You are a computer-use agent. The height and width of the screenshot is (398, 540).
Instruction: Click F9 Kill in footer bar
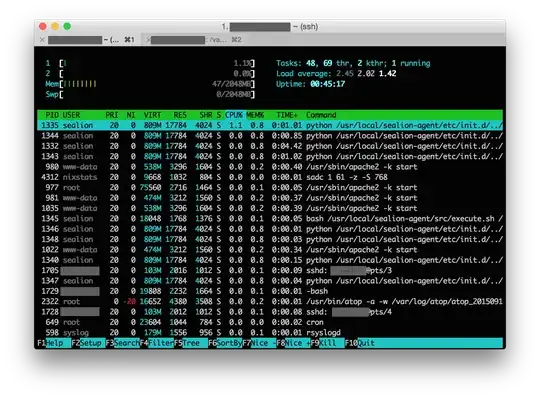click(328, 343)
